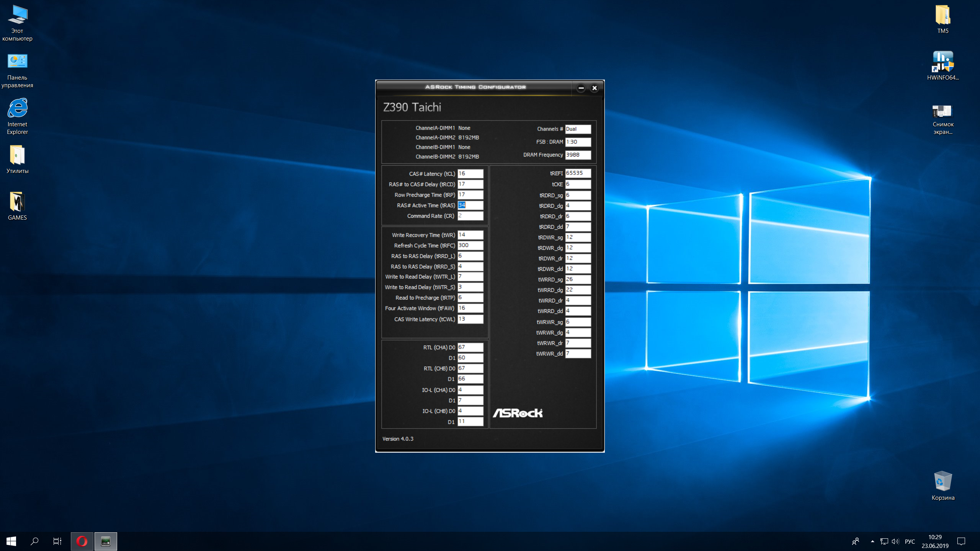Switch the РУС input language indicator
Screen dimensions: 980x551
910,541
